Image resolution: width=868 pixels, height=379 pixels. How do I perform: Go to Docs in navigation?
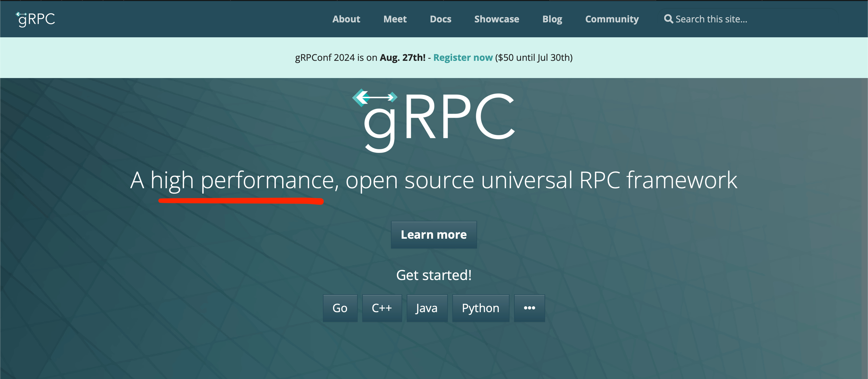440,19
